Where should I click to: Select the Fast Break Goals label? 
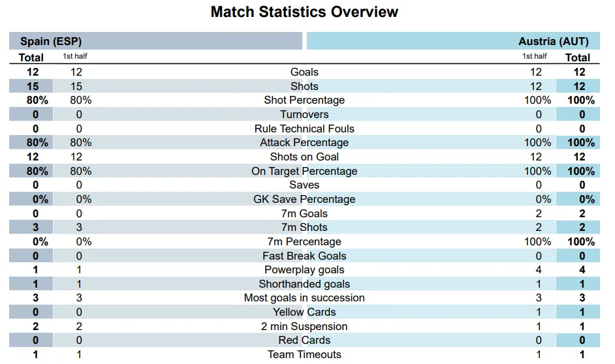coord(304,256)
